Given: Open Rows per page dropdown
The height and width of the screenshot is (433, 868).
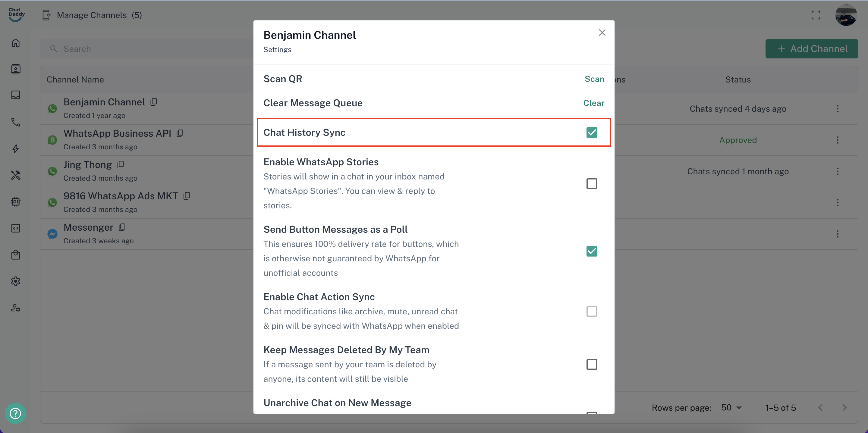Looking at the screenshot, I should click(x=731, y=408).
